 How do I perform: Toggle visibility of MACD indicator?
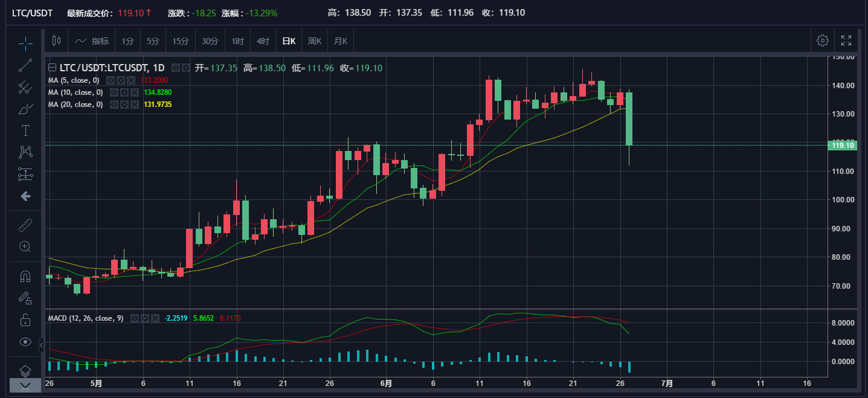tap(135, 318)
